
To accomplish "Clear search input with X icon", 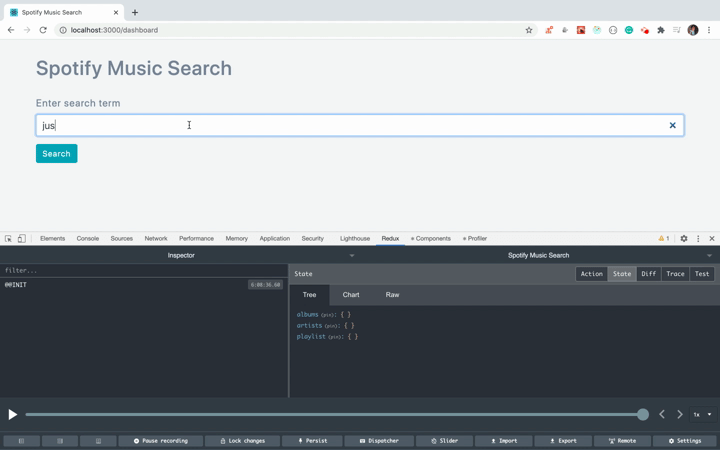I will point(672,125).
